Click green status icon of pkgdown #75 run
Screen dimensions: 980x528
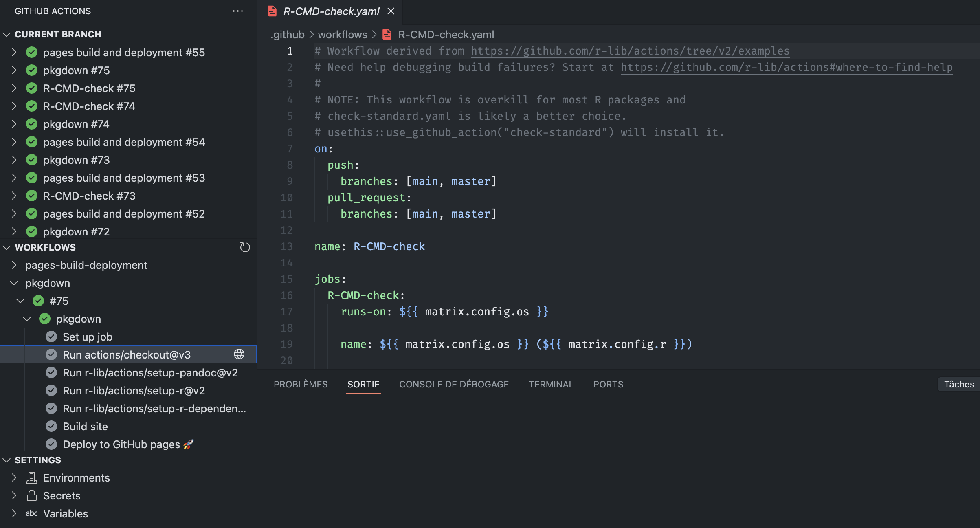[32, 70]
